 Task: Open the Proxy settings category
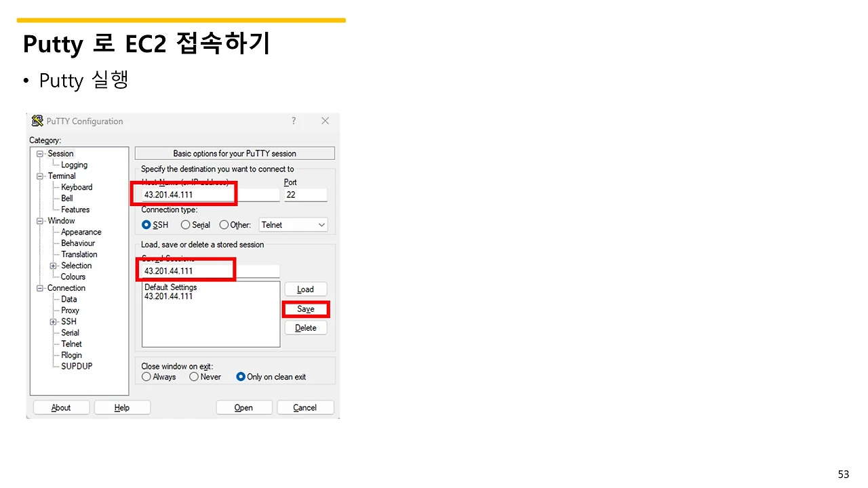(69, 310)
